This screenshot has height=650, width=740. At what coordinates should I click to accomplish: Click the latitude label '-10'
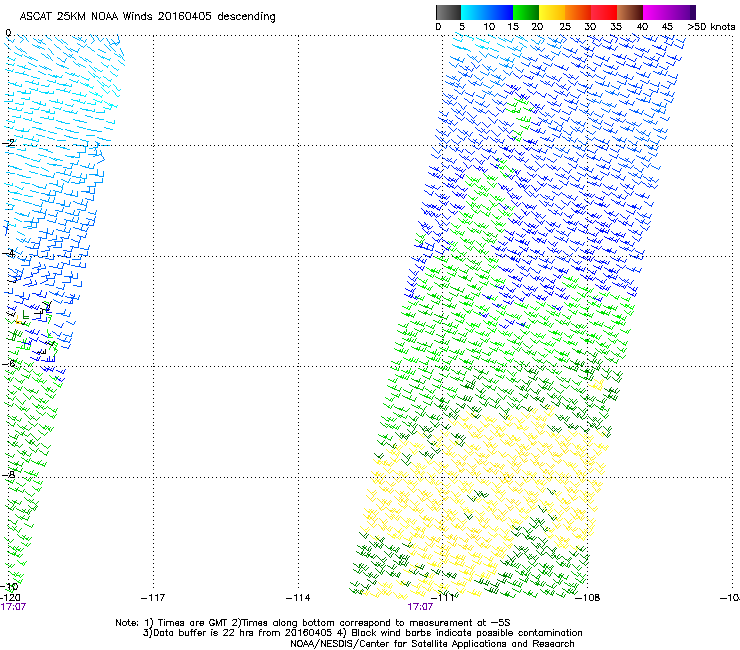click(x=9, y=586)
